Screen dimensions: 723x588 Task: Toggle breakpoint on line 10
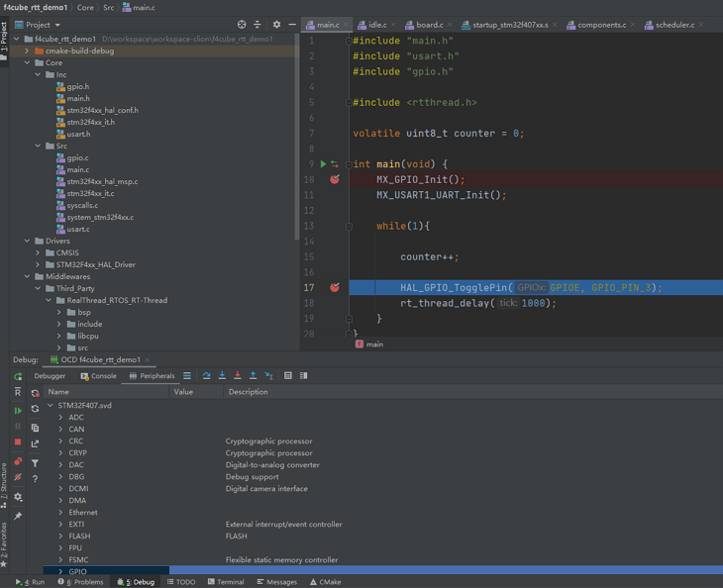point(335,180)
